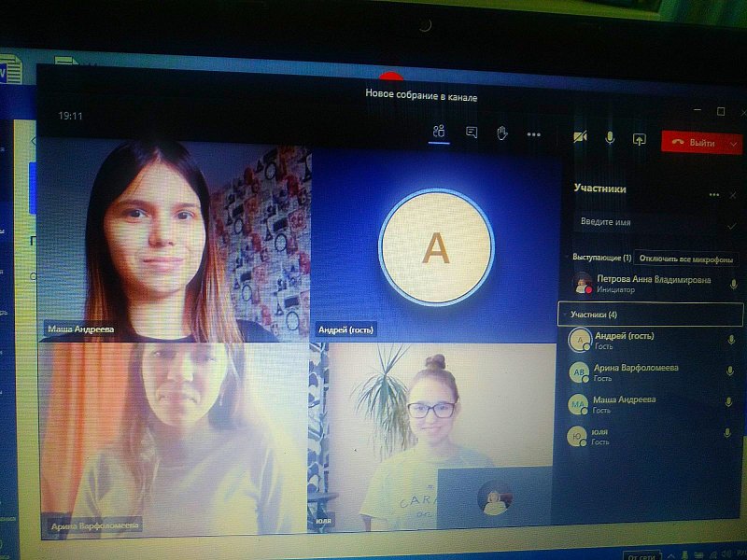
Task: Mute microphone of Маша Андреева in list
Action: coord(728,402)
